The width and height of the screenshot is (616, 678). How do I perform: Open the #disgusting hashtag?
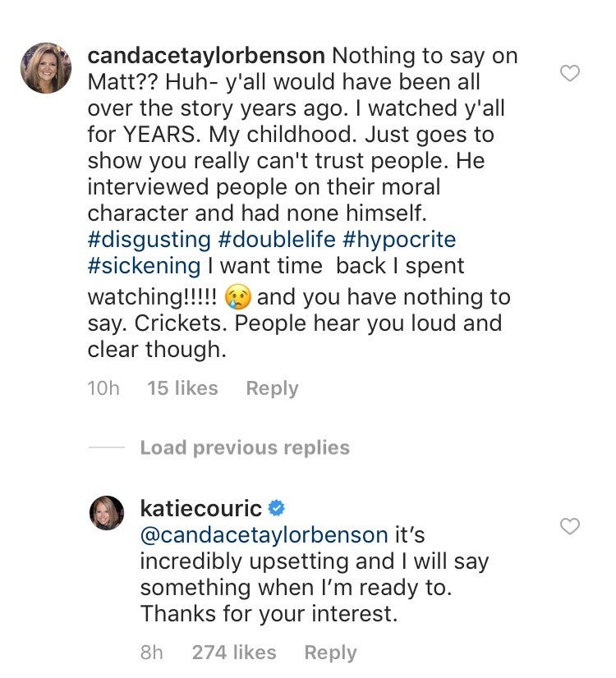pyautogui.click(x=149, y=240)
